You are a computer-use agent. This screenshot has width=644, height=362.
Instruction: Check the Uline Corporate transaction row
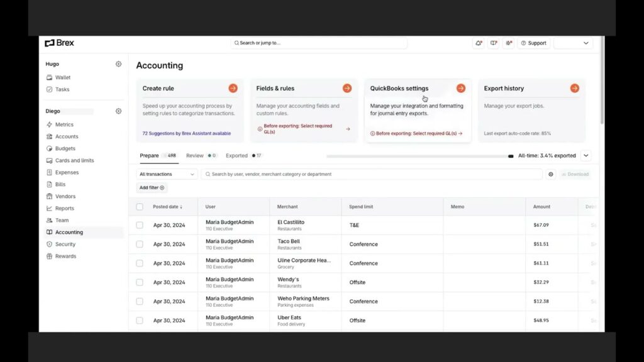coord(140,263)
